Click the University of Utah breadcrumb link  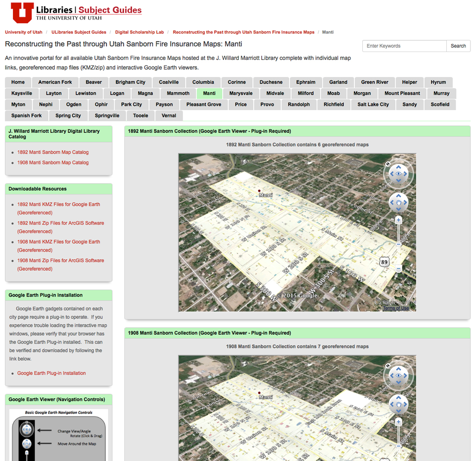[24, 32]
